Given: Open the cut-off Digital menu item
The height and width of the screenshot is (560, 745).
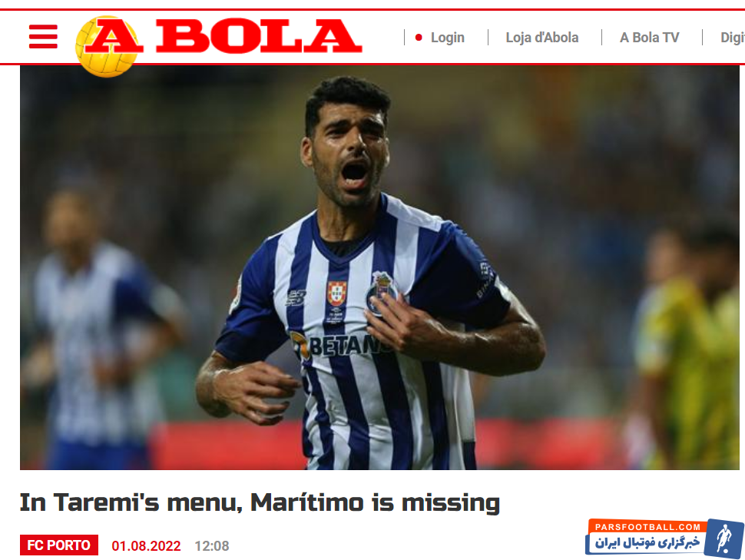Looking at the screenshot, I should click(733, 38).
